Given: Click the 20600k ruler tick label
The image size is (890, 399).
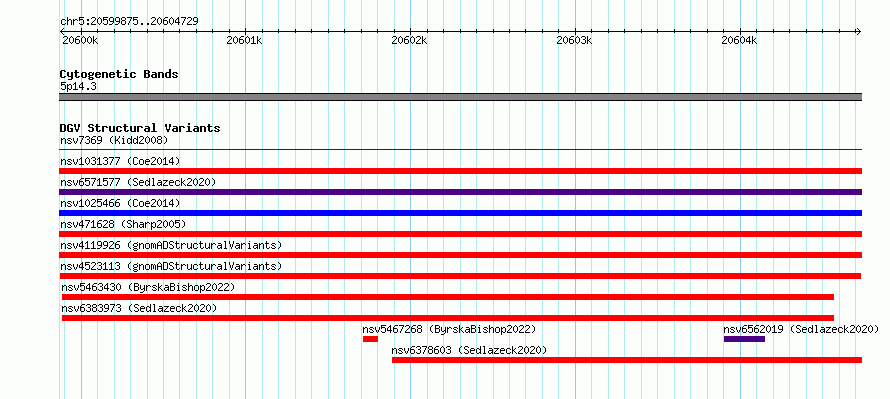Looking at the screenshot, I should [x=79, y=40].
